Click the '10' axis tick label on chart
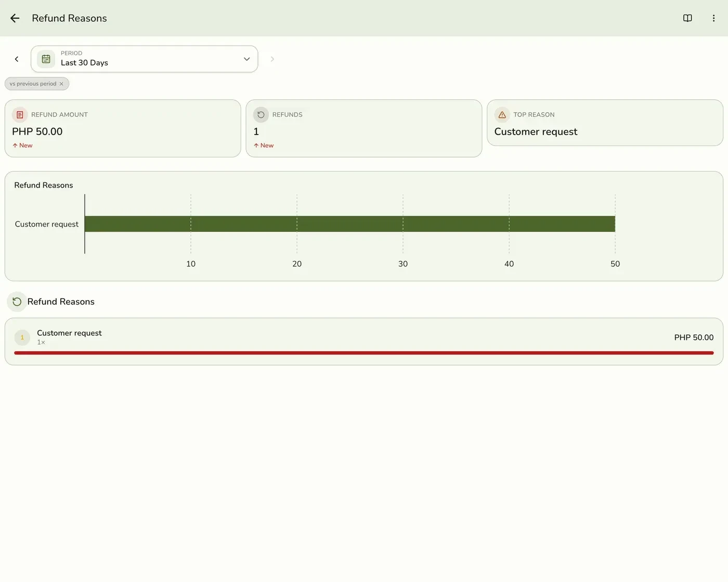Image resolution: width=728 pixels, height=582 pixels. pyautogui.click(x=191, y=264)
